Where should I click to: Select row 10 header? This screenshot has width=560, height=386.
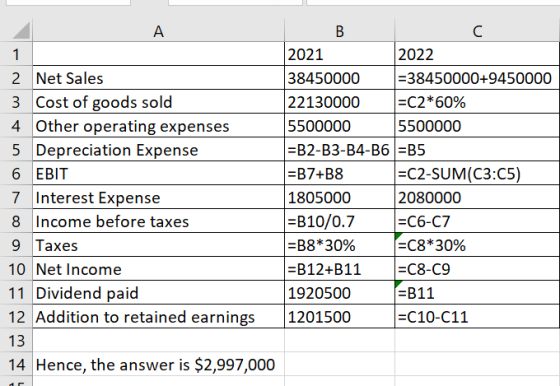(16, 270)
